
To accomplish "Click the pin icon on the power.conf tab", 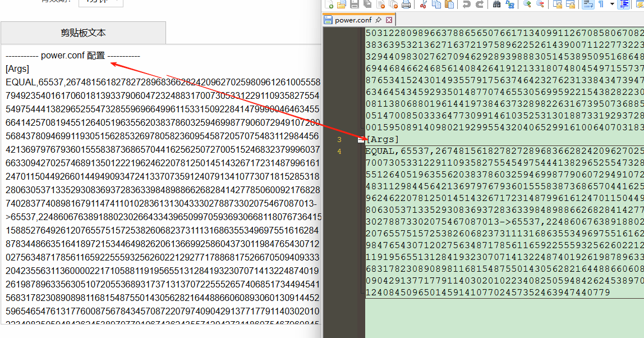I will pos(378,20).
